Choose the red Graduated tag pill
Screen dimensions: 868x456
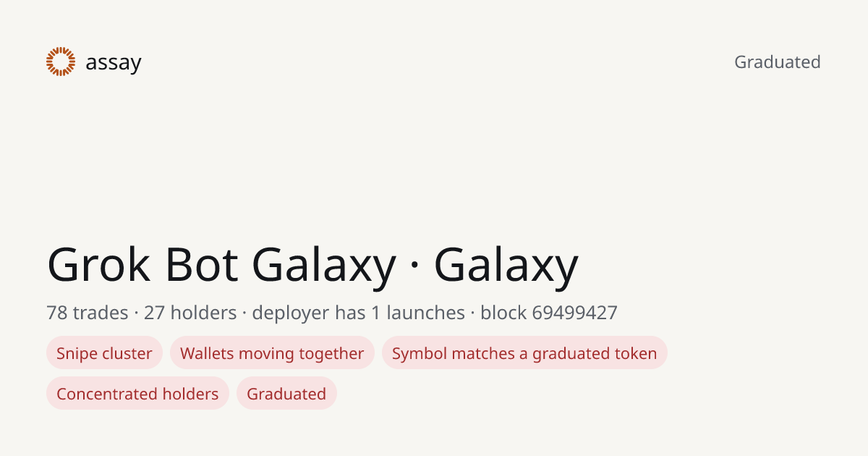tap(286, 394)
